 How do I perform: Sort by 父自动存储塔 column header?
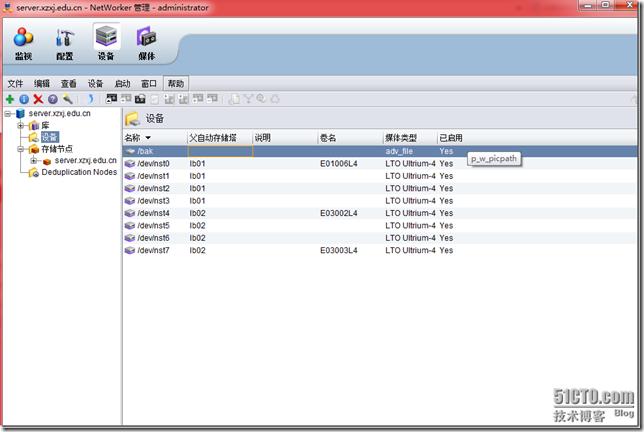(x=220, y=138)
